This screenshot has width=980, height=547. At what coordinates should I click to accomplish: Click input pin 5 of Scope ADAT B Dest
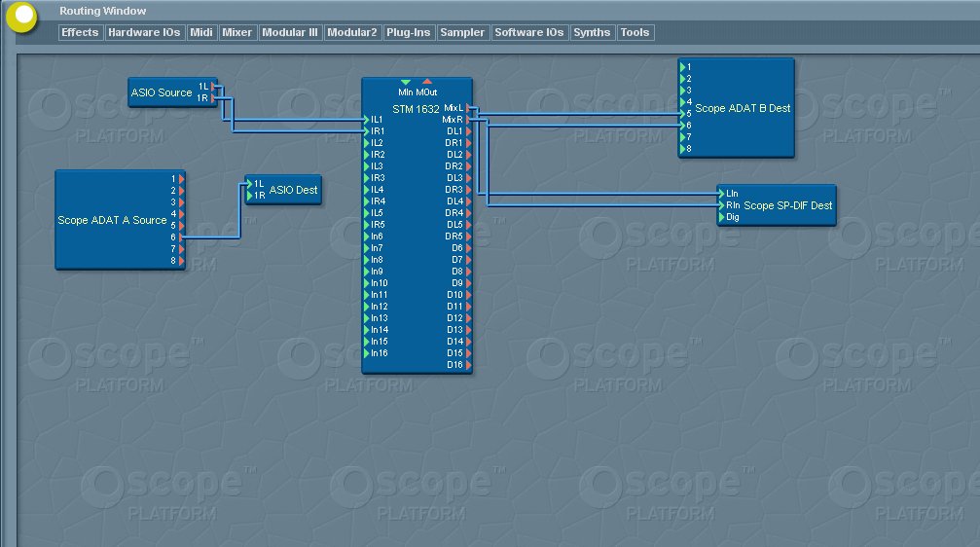click(683, 114)
